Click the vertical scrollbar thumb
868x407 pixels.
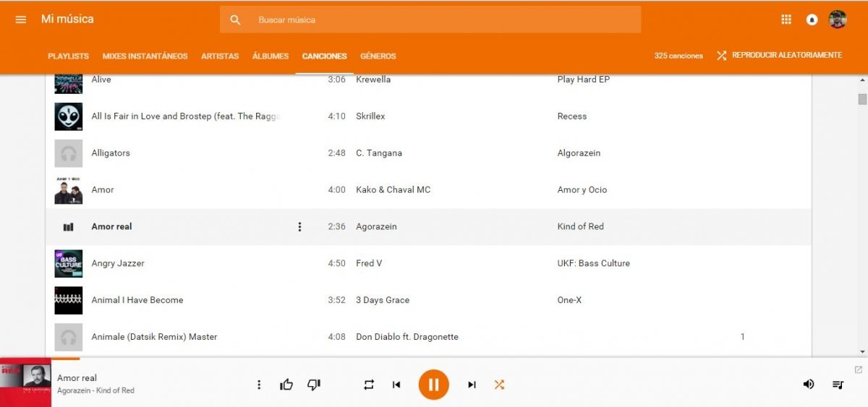click(x=862, y=99)
